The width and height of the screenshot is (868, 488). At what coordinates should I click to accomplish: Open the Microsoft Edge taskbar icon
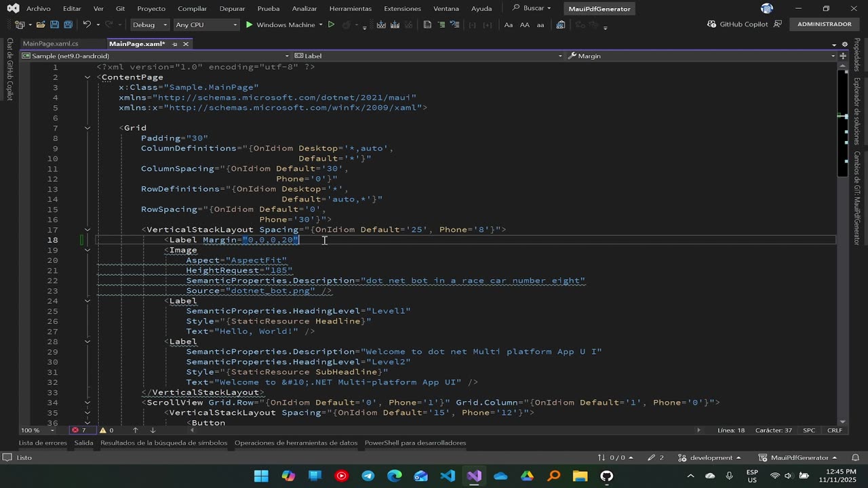click(395, 476)
